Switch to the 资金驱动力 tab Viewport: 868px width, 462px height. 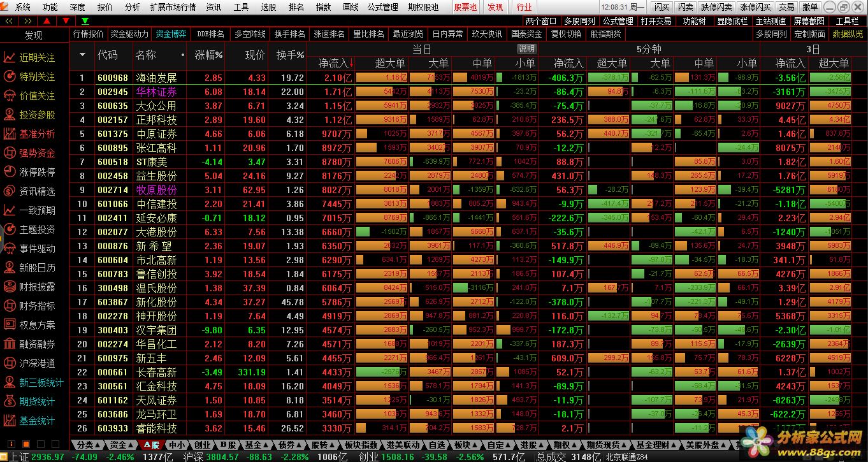(129, 34)
